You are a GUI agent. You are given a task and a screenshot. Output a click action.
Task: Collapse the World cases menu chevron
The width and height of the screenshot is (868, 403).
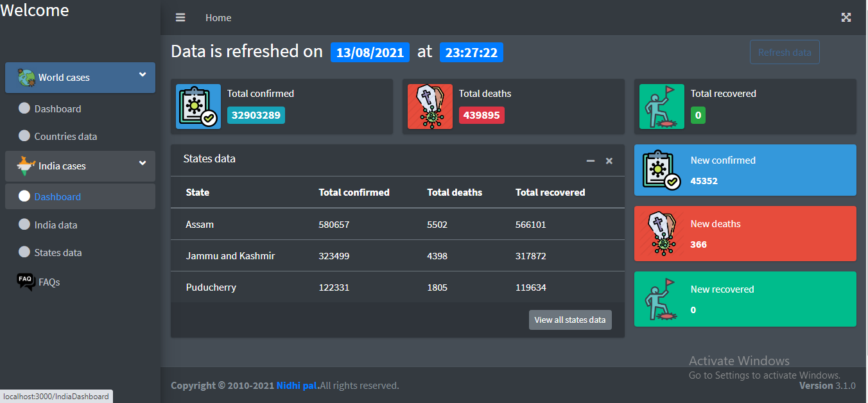tap(143, 75)
